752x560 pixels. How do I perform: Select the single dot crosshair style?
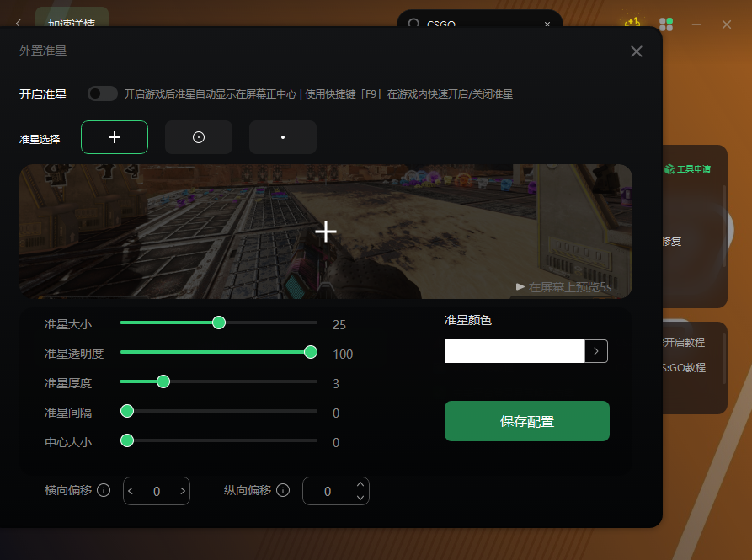(282, 137)
